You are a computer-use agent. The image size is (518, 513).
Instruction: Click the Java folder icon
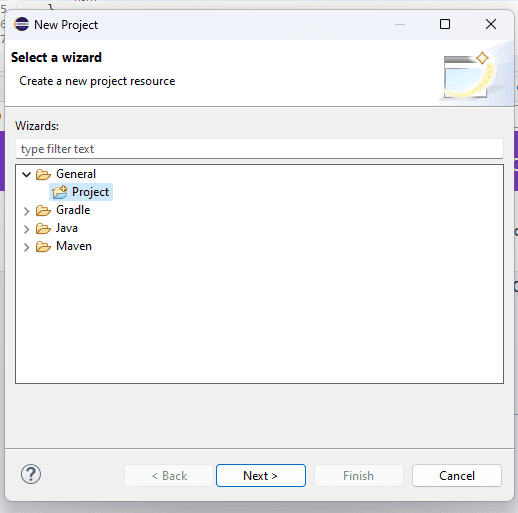(43, 228)
